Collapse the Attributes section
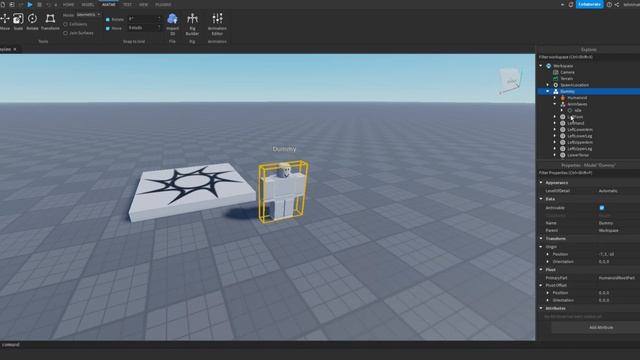This screenshot has width=640, height=360. click(541, 308)
